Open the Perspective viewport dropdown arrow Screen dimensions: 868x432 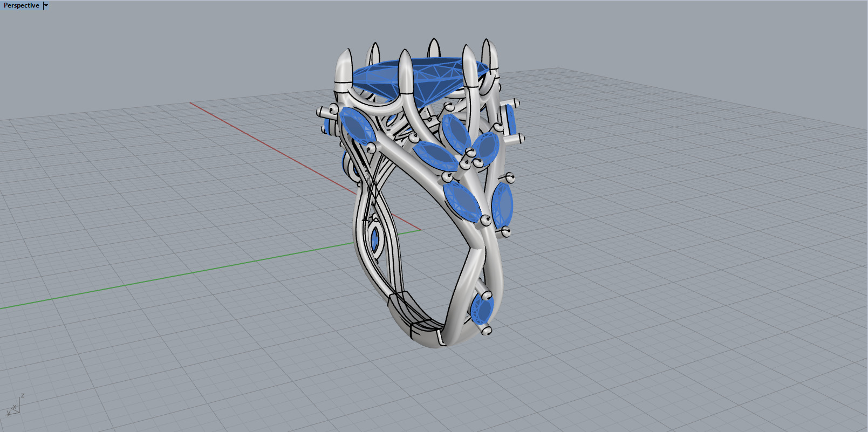point(46,5)
